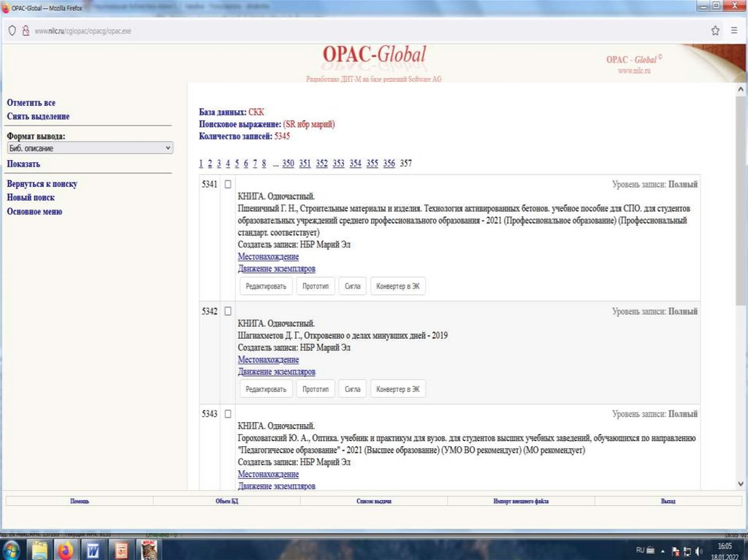Open the Формат вывода dropdown
Screen dimensions: 748x560
(x=90, y=148)
